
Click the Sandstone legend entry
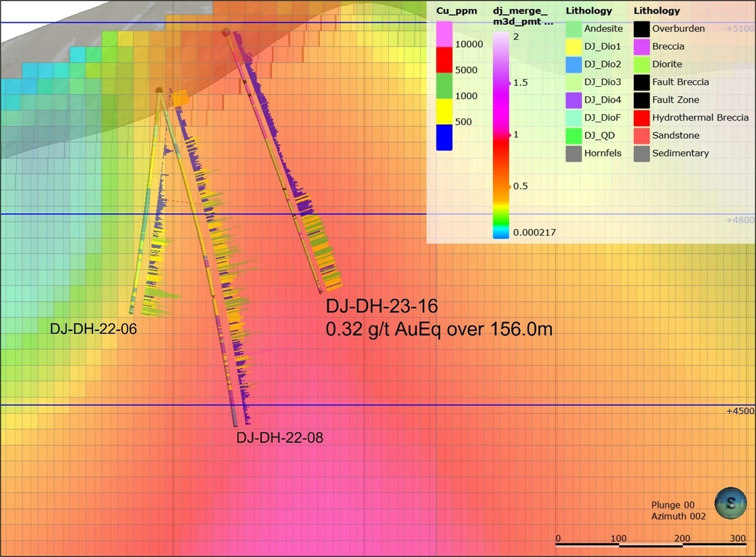(675, 135)
